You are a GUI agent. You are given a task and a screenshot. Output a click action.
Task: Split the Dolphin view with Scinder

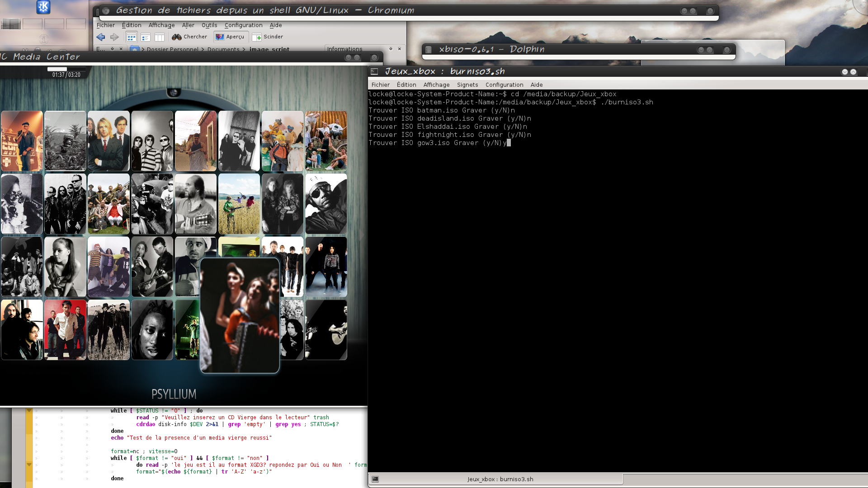tap(268, 37)
